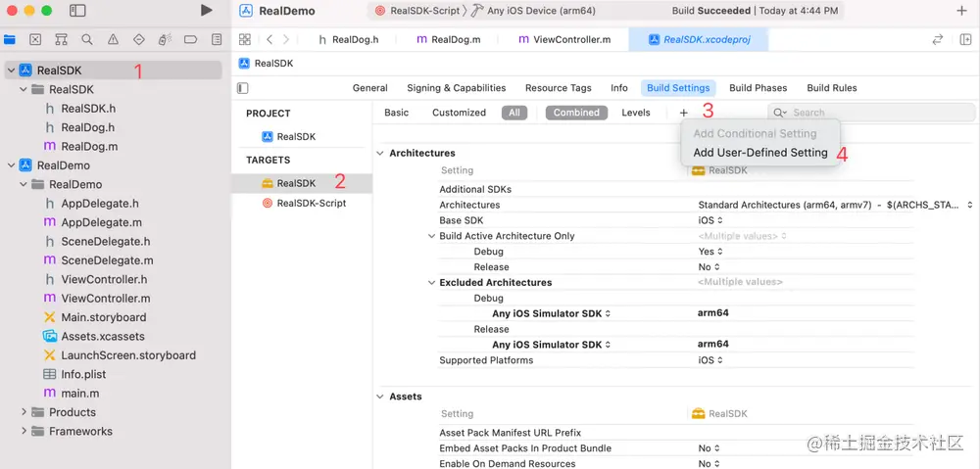Image resolution: width=980 pixels, height=469 pixels.
Task: Open the Source Control navigator icon
Action: [x=35, y=40]
